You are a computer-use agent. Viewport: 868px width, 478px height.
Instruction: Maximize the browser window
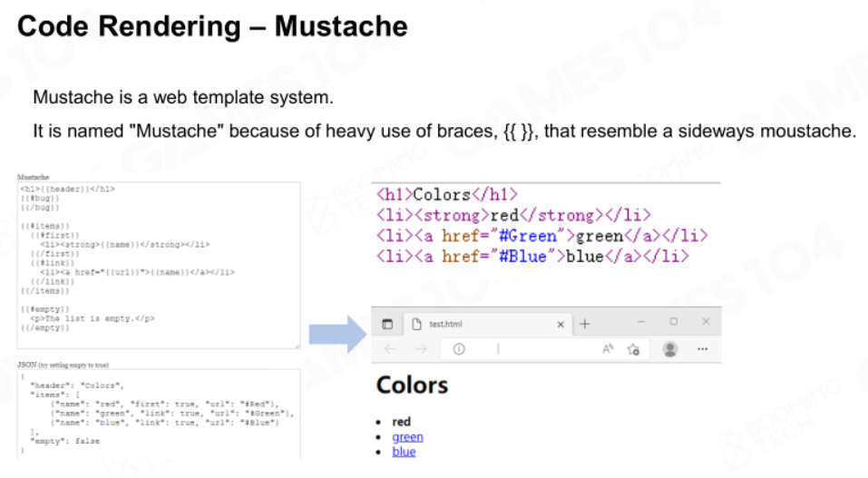click(673, 321)
